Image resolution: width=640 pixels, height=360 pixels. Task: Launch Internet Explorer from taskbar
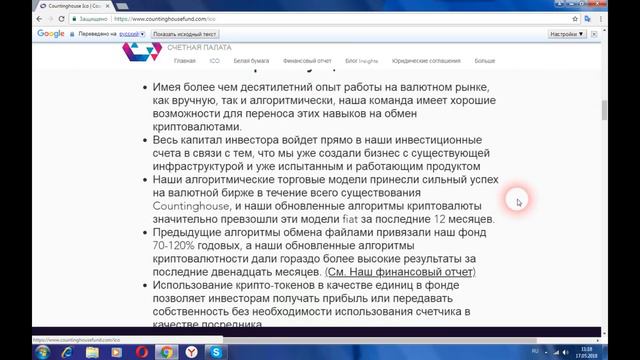(67, 352)
